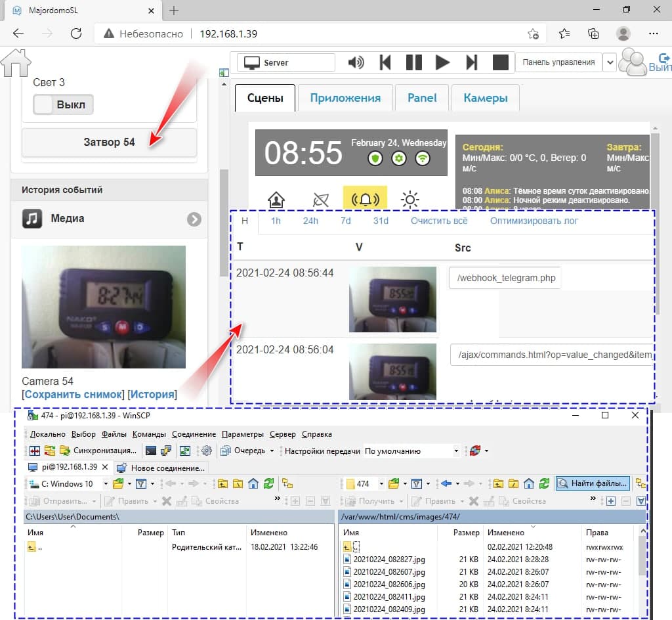Click the Сохранить снимок link
The image size is (672, 620).
(73, 394)
